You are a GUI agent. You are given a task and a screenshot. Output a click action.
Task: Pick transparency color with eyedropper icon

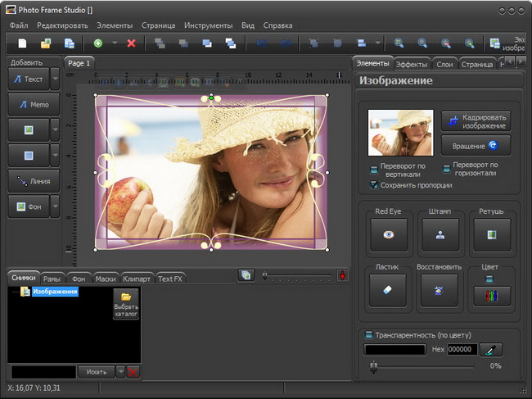click(491, 350)
